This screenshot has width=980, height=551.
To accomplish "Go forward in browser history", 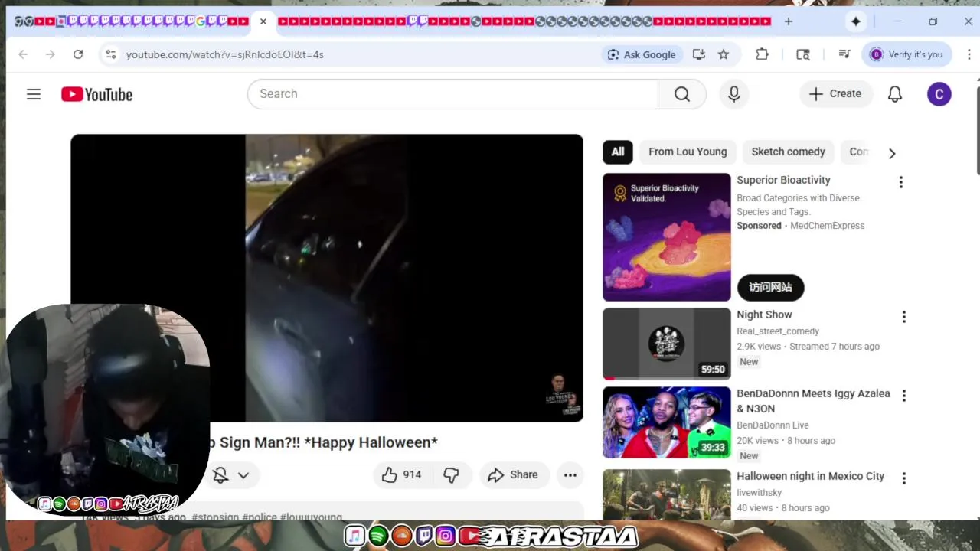I will (x=51, y=54).
